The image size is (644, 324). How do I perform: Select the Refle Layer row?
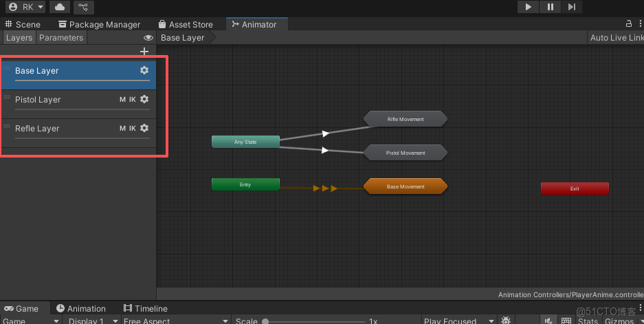[x=78, y=133]
